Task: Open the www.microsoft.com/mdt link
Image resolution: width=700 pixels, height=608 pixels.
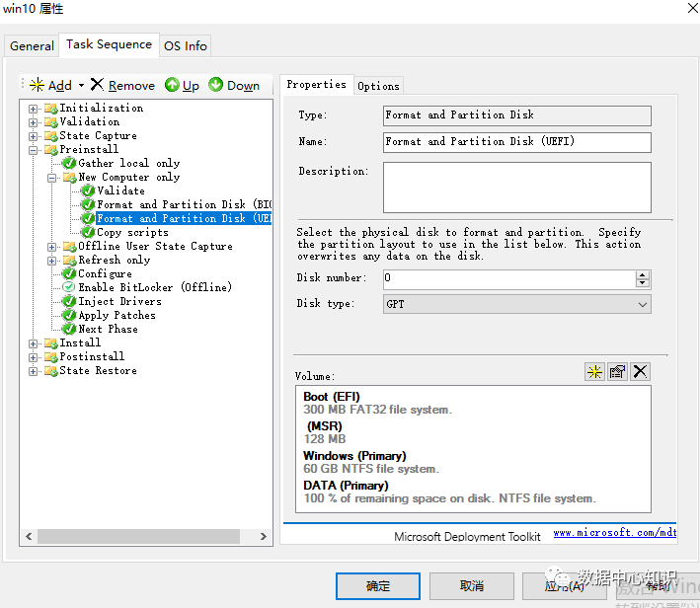Action: pyautogui.click(x=615, y=533)
